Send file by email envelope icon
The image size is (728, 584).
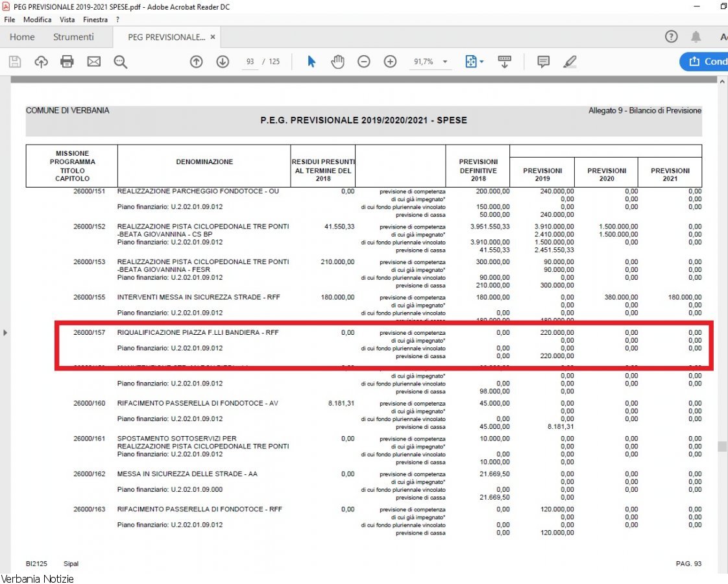click(x=94, y=62)
